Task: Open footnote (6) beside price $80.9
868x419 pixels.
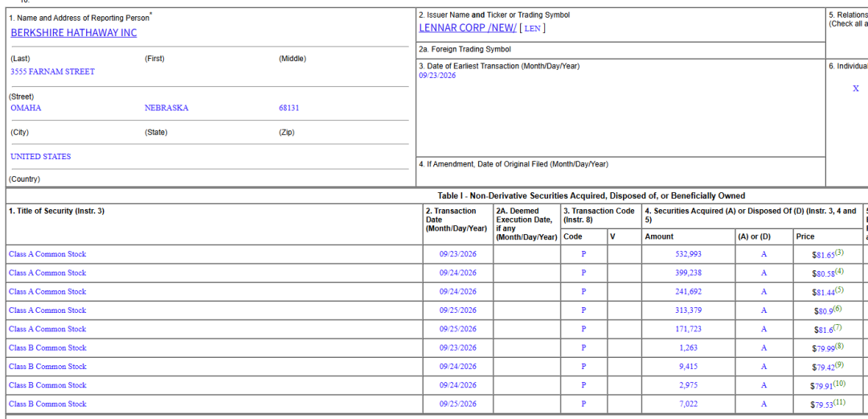Action: [x=837, y=309]
